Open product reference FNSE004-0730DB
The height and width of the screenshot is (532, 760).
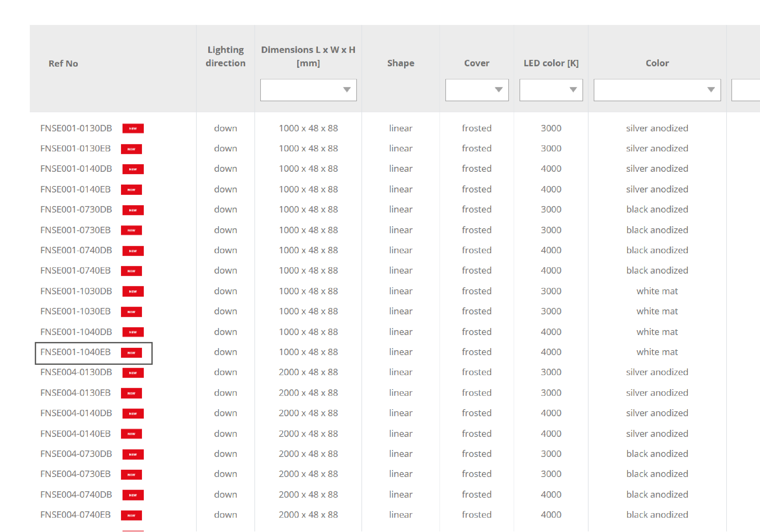coord(76,454)
